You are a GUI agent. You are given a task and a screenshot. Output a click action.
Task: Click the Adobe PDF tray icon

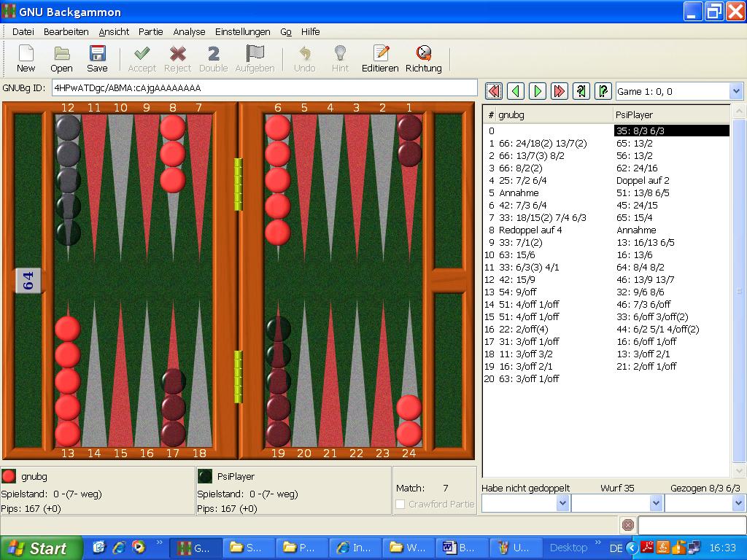point(648,548)
